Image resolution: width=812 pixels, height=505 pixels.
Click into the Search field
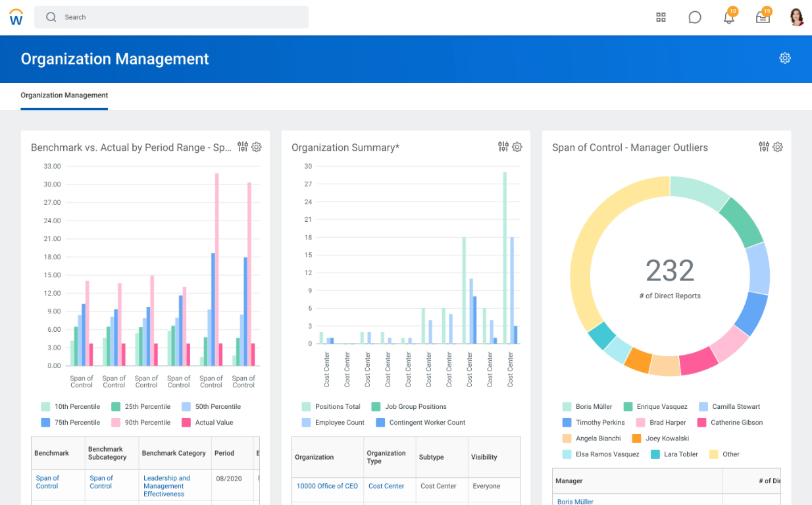pyautogui.click(x=171, y=17)
